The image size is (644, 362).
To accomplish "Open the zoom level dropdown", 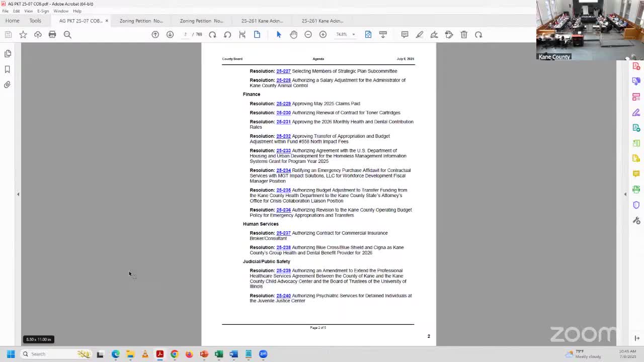I will coord(353,34).
